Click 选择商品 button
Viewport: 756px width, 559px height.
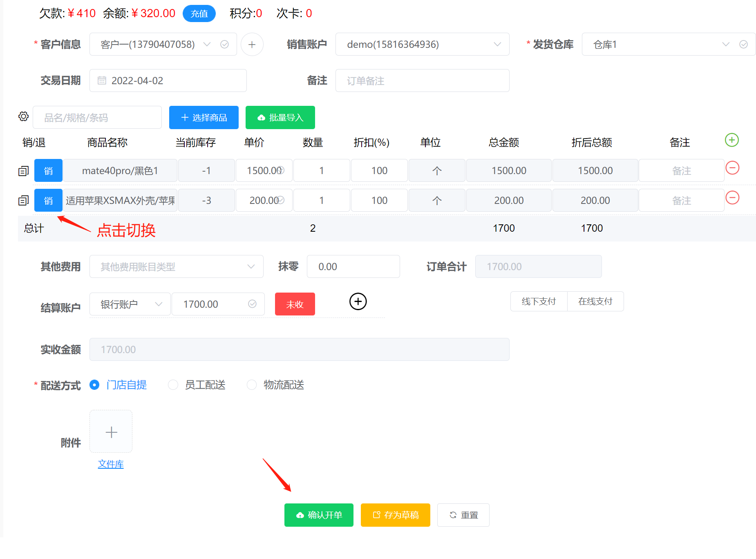pos(204,118)
